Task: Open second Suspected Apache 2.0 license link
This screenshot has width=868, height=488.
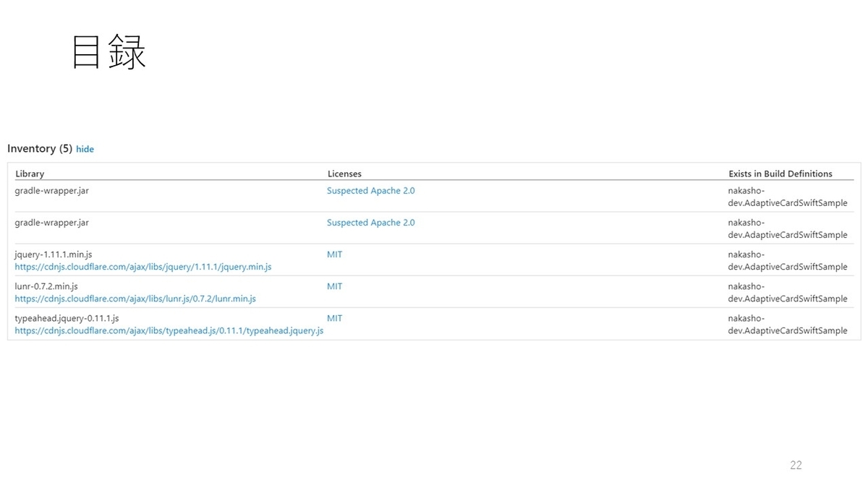Action: click(x=370, y=223)
